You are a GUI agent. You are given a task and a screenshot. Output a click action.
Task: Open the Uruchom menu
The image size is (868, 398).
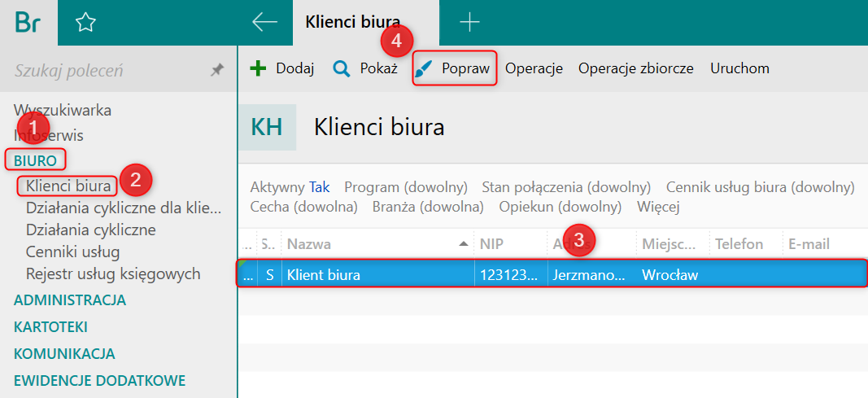pyautogui.click(x=739, y=68)
